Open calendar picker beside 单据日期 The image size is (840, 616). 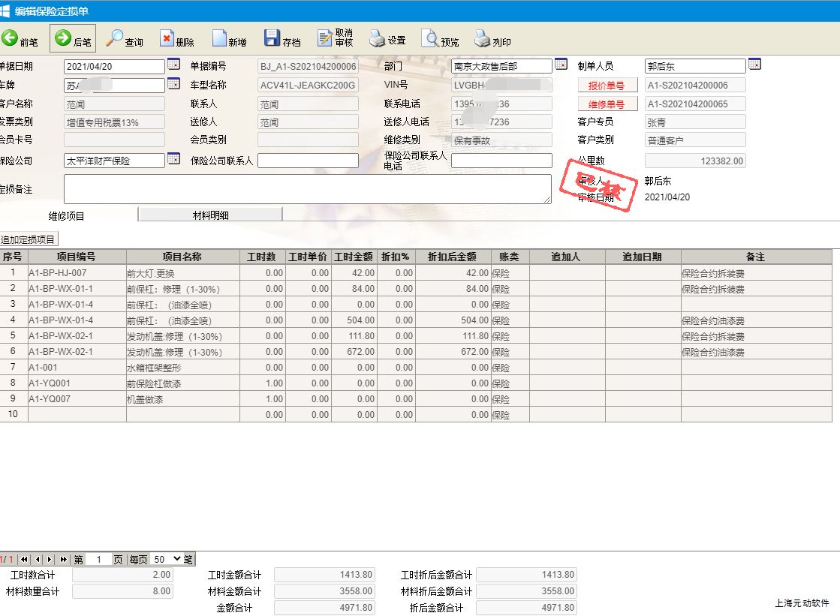[173, 65]
